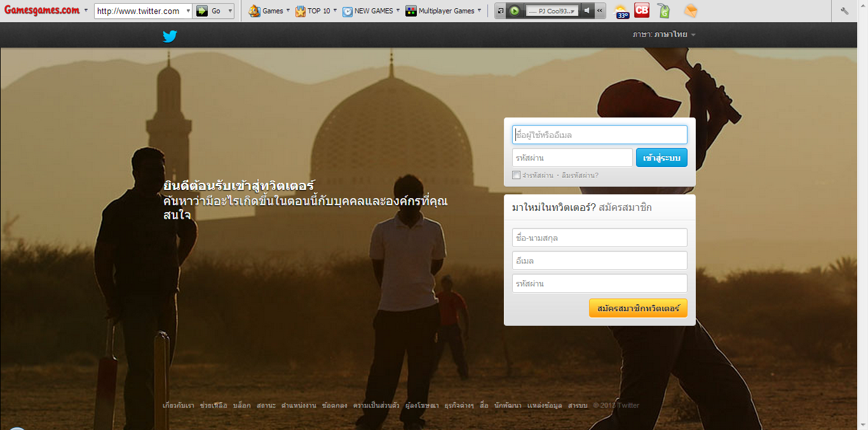The image size is (868, 430).
Task: Click the ยินดีต้อนรับเข้าสู่ทวิตเตอร์ welcome heading
Action: [239, 187]
